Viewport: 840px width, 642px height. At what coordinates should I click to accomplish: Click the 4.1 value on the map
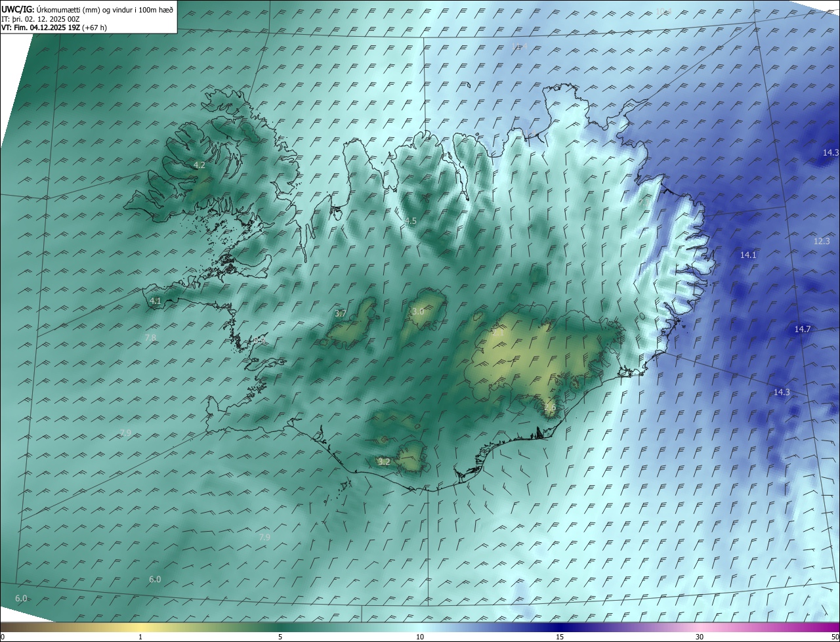(x=156, y=301)
